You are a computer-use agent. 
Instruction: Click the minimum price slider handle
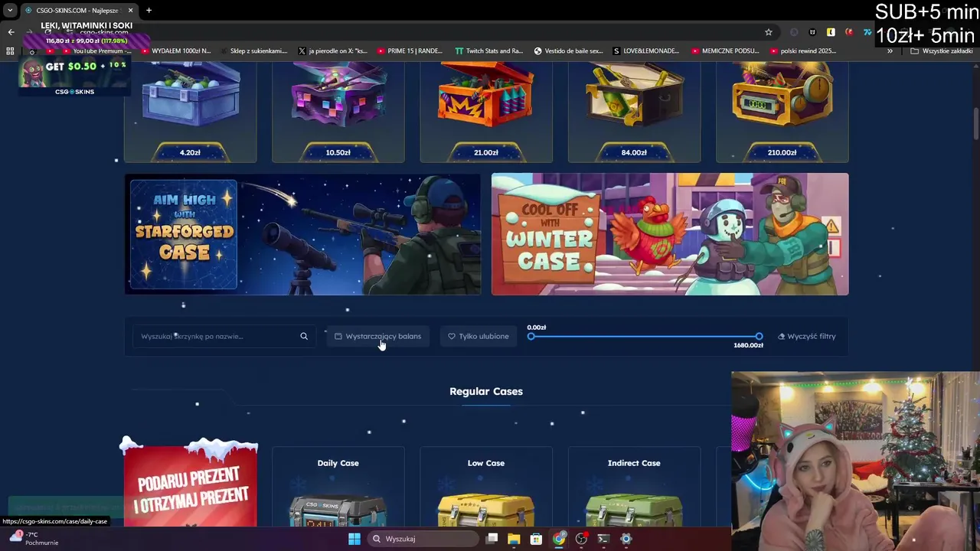[531, 336]
